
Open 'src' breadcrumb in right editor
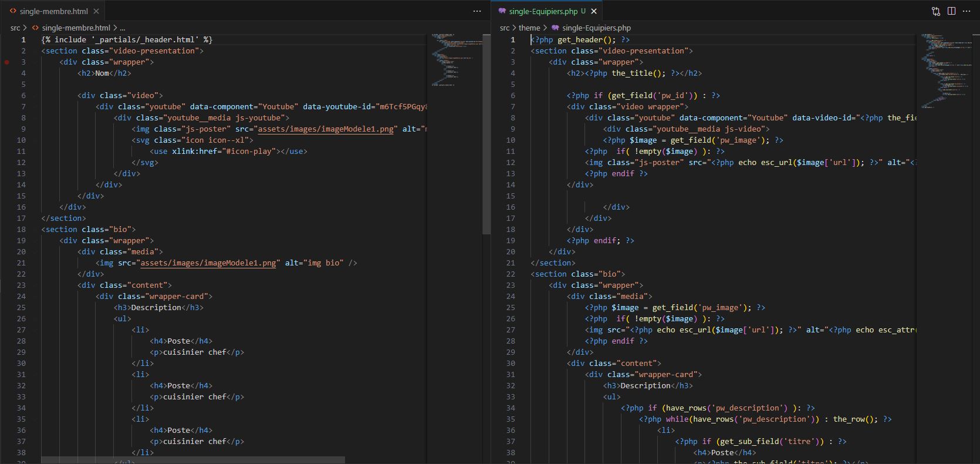coord(505,28)
